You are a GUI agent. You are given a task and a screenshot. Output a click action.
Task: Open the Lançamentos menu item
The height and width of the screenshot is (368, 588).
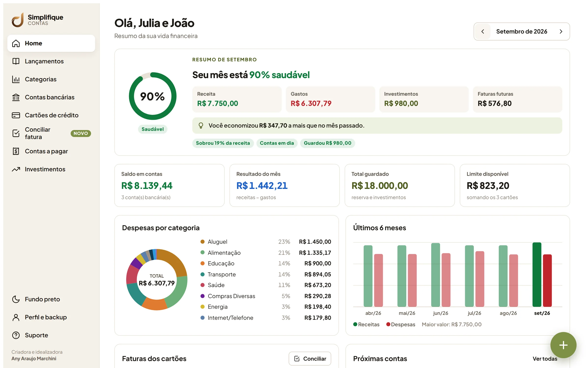[x=51, y=61]
